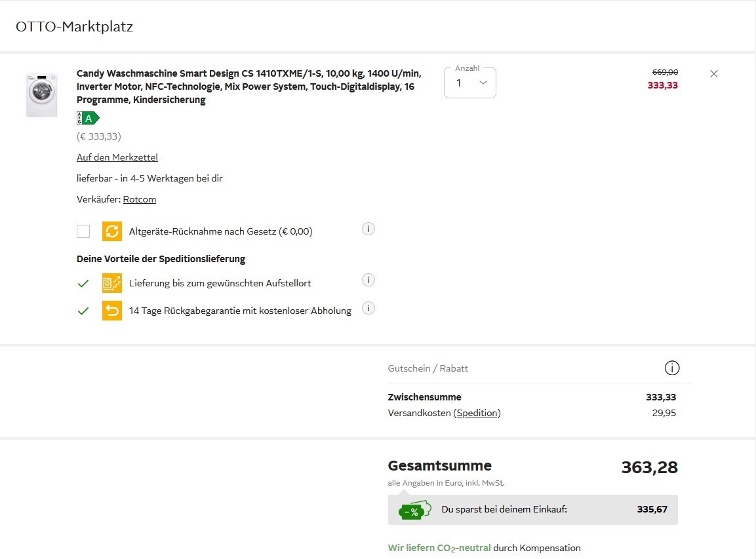Screen dimensions: 756x559
Task: Click the OTTO-Marktplatz heading
Action: (74, 26)
